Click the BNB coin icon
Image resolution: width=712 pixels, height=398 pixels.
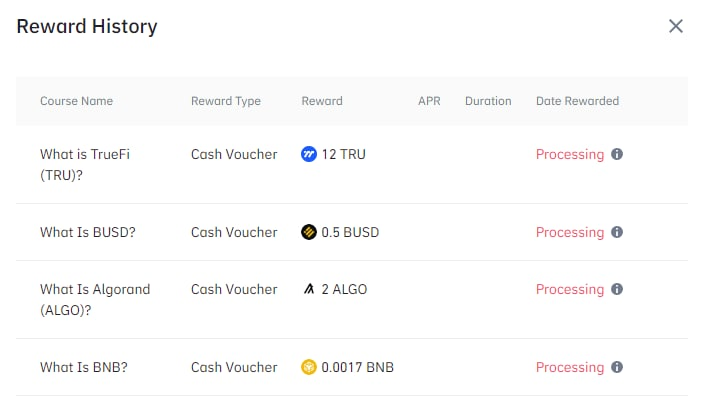click(309, 367)
